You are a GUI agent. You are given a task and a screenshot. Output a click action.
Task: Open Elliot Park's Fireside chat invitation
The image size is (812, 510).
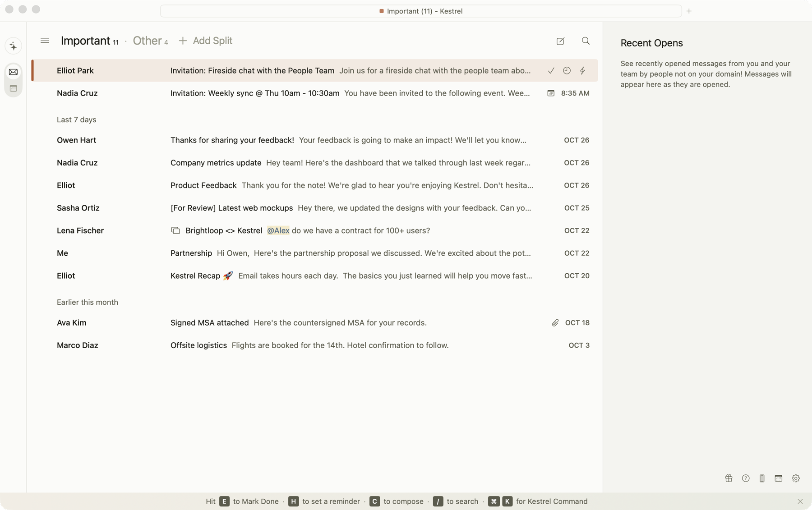pos(315,70)
